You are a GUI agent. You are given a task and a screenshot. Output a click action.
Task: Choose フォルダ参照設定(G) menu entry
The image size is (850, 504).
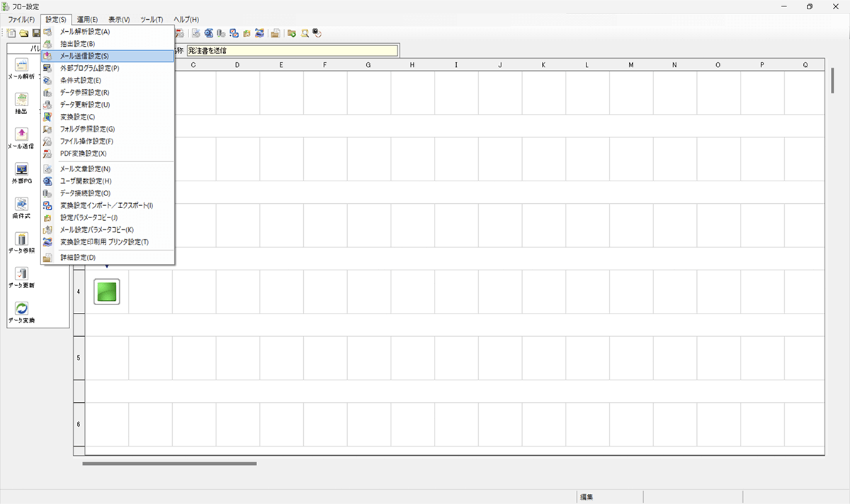tap(108, 129)
